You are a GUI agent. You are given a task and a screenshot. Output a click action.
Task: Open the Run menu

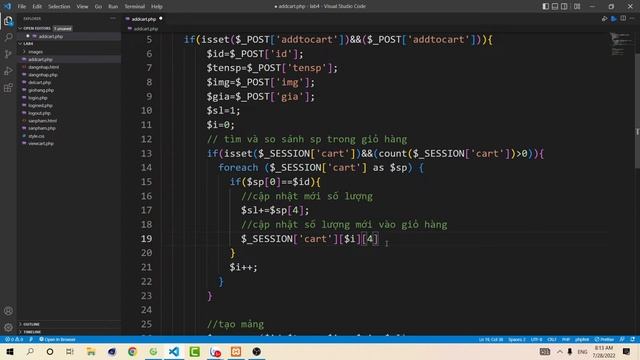[113, 6]
